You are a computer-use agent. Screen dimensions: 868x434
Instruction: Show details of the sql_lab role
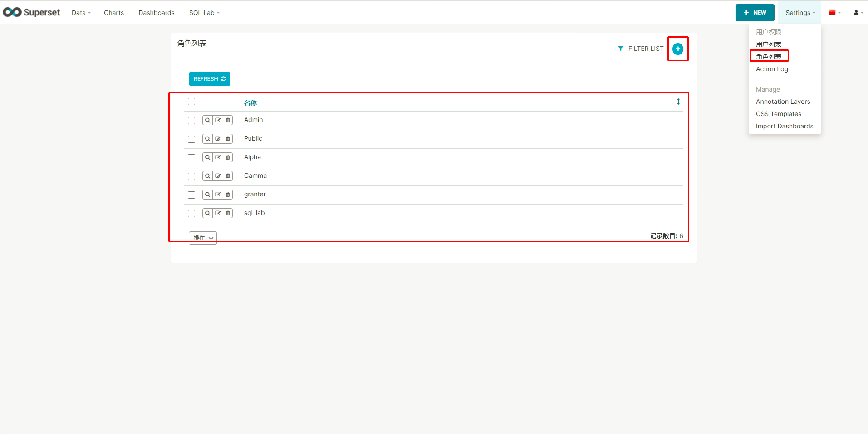(207, 213)
